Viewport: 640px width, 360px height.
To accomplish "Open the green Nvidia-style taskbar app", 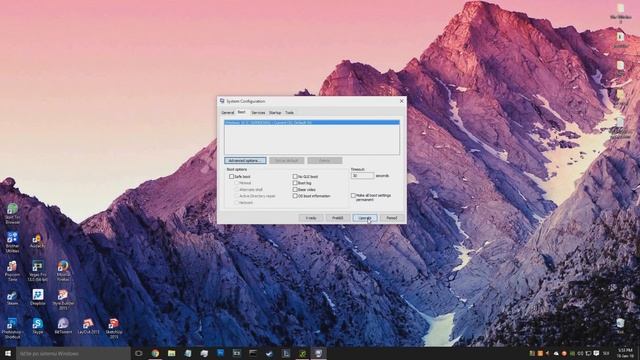I will pyautogui.click(x=302, y=353).
